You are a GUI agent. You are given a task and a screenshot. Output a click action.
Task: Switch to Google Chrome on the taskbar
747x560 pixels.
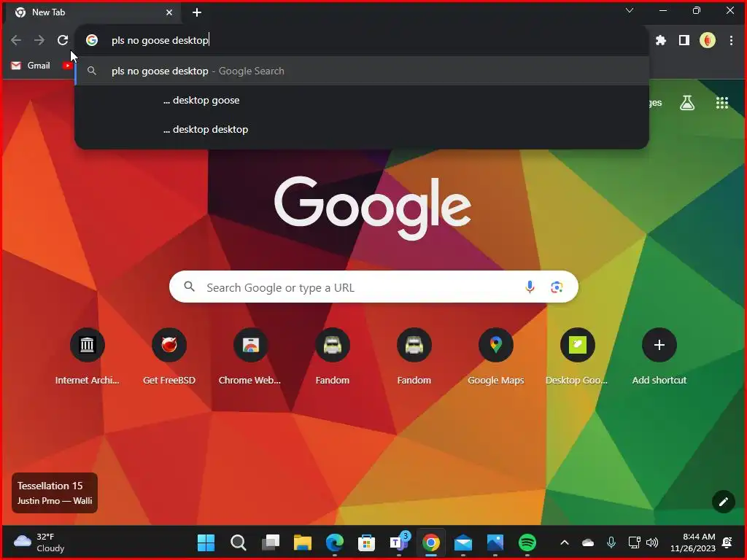430,542
